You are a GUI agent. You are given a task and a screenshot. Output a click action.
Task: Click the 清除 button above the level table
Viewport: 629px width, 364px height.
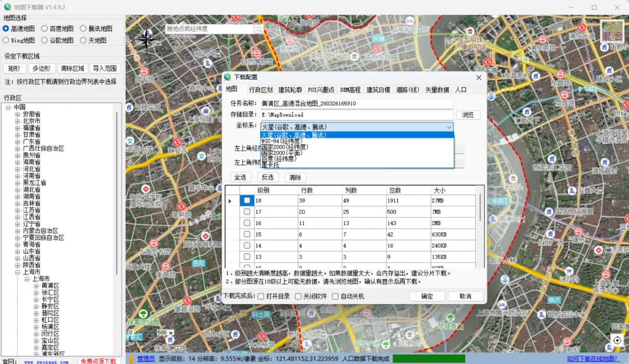pos(295,178)
